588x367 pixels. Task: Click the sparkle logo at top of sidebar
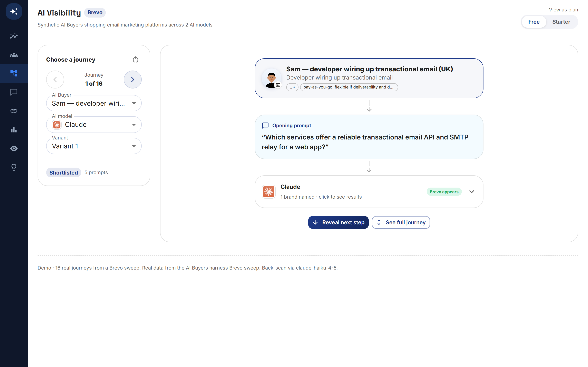(14, 11)
